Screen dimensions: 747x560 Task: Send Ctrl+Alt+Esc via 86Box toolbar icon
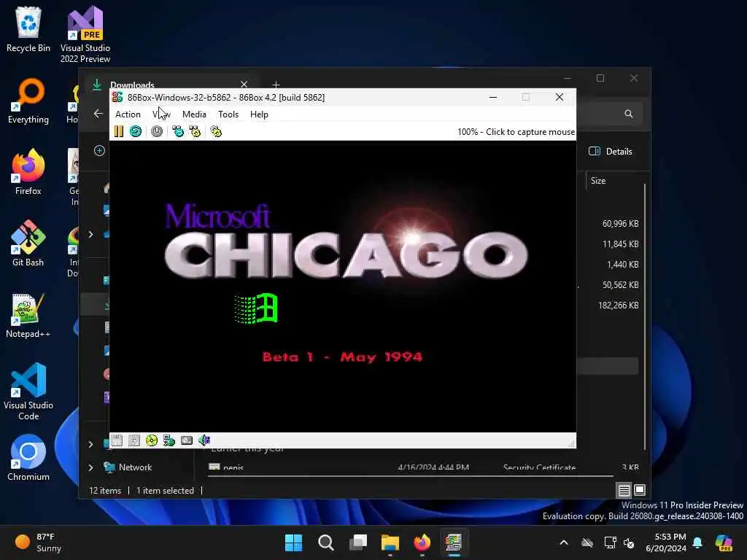(195, 131)
